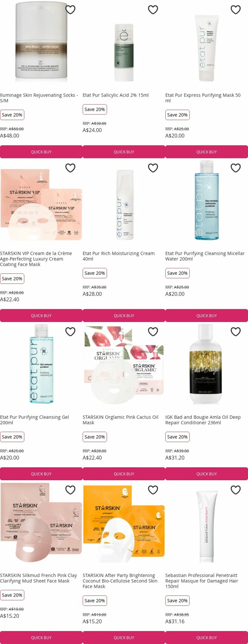This screenshot has width=248, height=644.
Task: Open the STARSKIN Orglamic Pink Cactus product image
Action: coord(124,365)
